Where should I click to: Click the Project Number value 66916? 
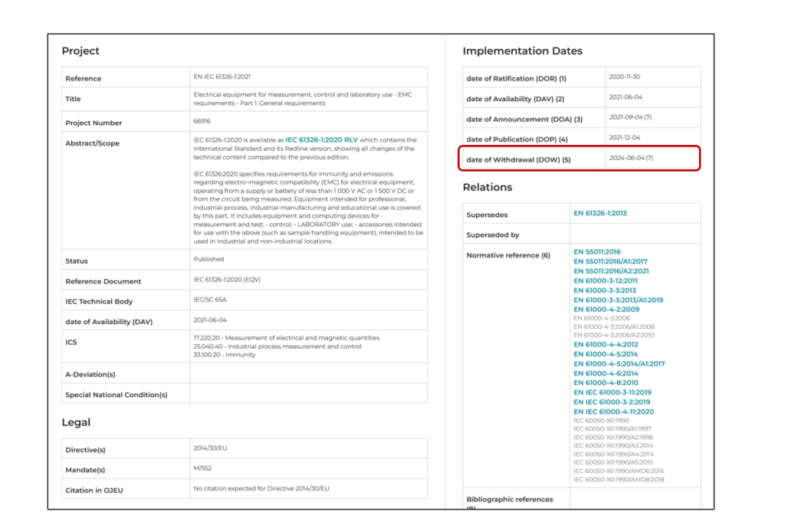[x=202, y=121]
